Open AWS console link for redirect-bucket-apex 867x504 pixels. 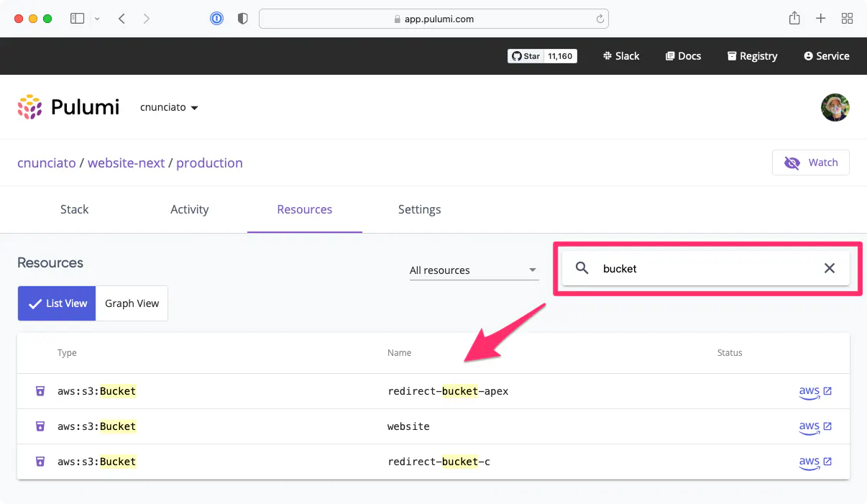815,392
